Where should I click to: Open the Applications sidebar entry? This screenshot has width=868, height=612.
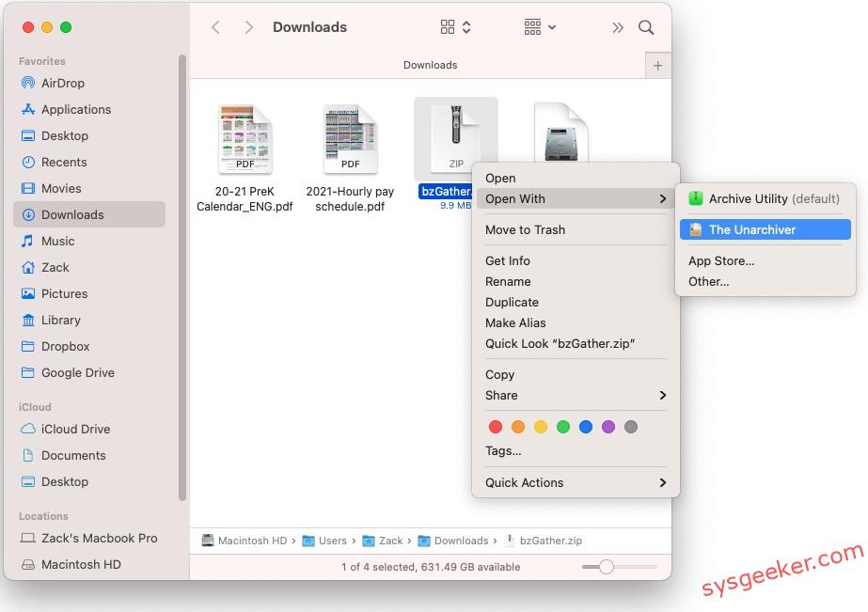point(77,109)
